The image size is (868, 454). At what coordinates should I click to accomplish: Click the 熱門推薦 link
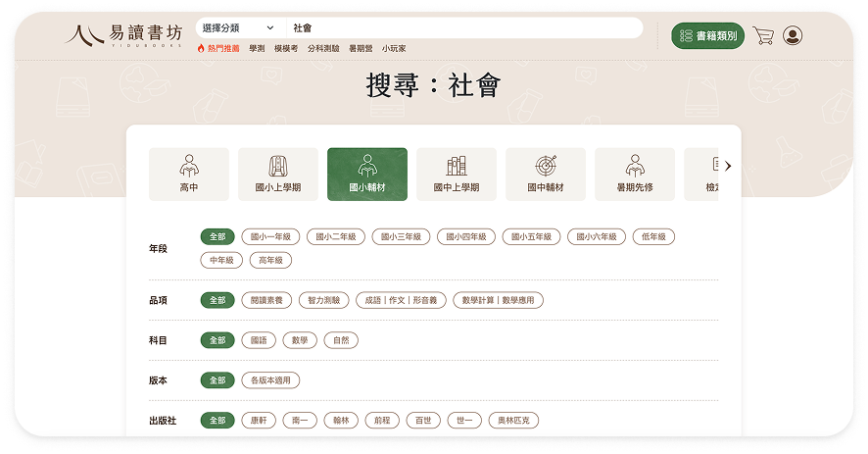(x=217, y=48)
